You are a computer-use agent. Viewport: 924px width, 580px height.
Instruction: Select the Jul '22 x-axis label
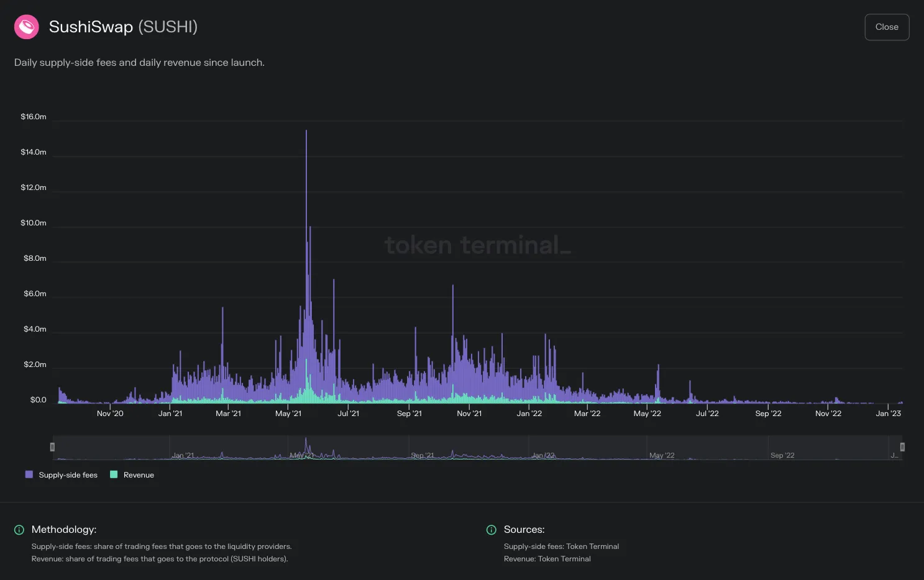[707, 414]
